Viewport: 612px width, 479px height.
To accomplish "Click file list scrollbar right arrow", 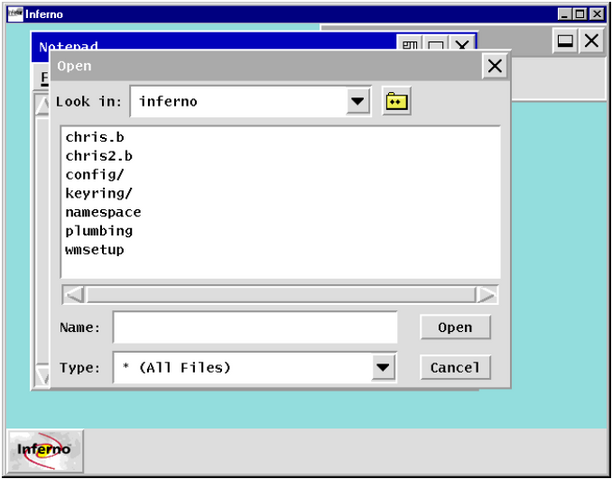I will [487, 295].
